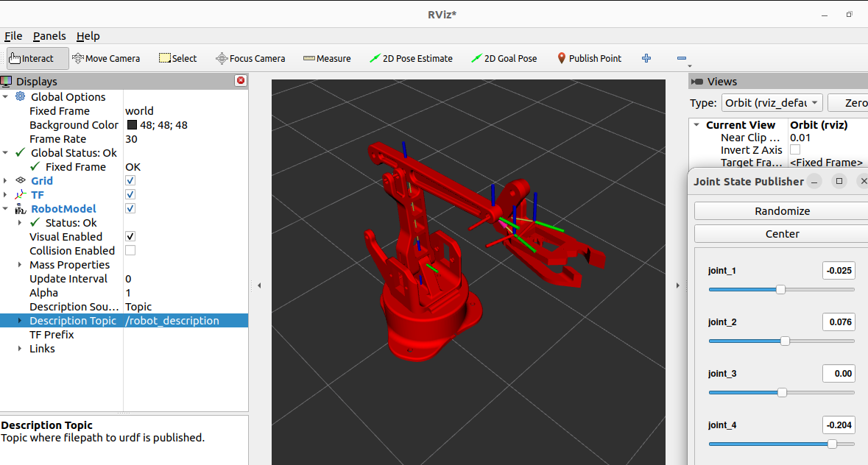Activate the Move Camera tool
Image resolution: width=868 pixels, height=465 pixels.
tap(106, 57)
